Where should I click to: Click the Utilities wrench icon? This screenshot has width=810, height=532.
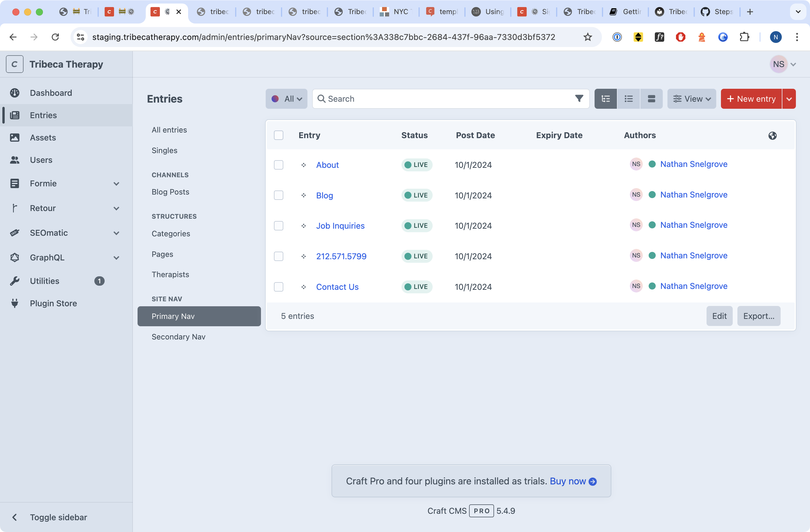[x=15, y=281]
